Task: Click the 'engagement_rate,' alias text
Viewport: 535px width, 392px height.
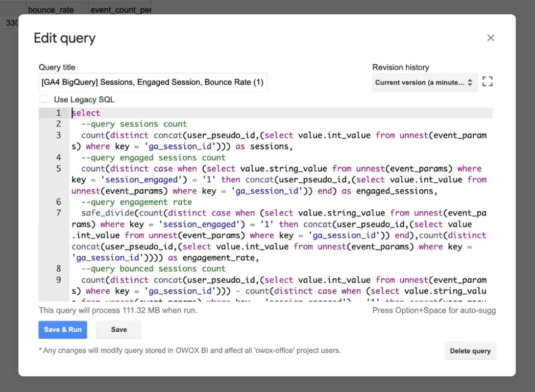Action: coord(221,258)
